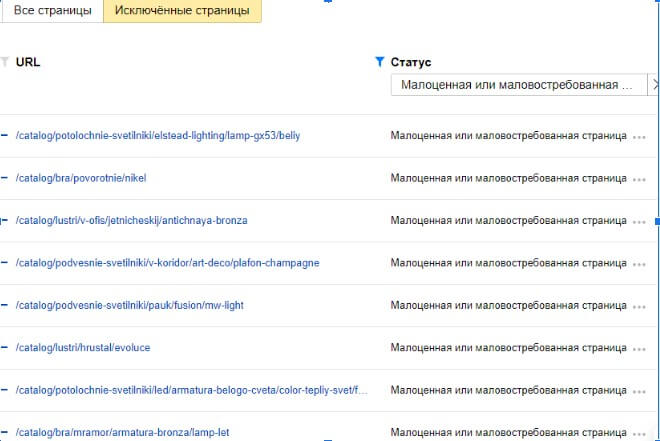Click the dash icon before the lamp-gx53/beliy row

(4, 135)
